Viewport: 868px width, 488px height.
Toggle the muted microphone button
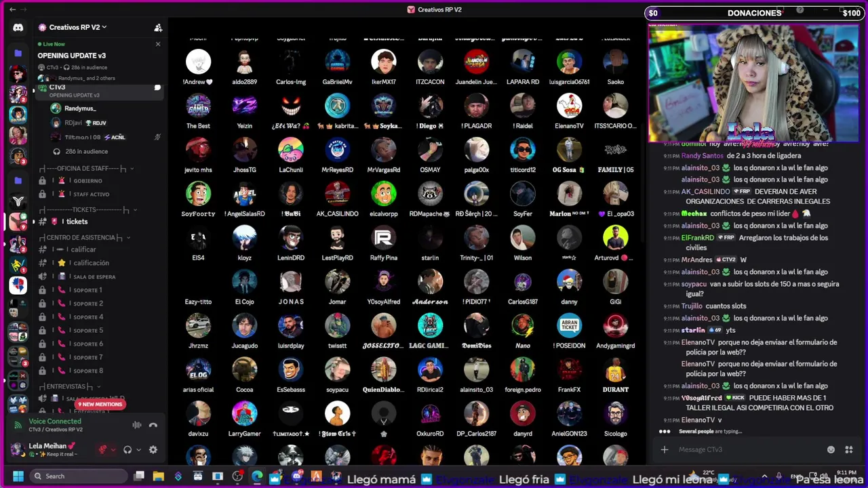click(103, 449)
